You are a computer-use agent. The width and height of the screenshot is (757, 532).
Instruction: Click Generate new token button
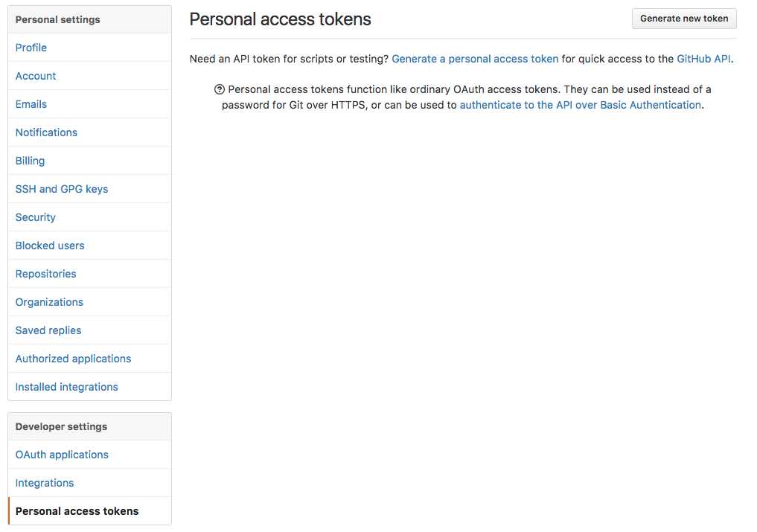(683, 19)
